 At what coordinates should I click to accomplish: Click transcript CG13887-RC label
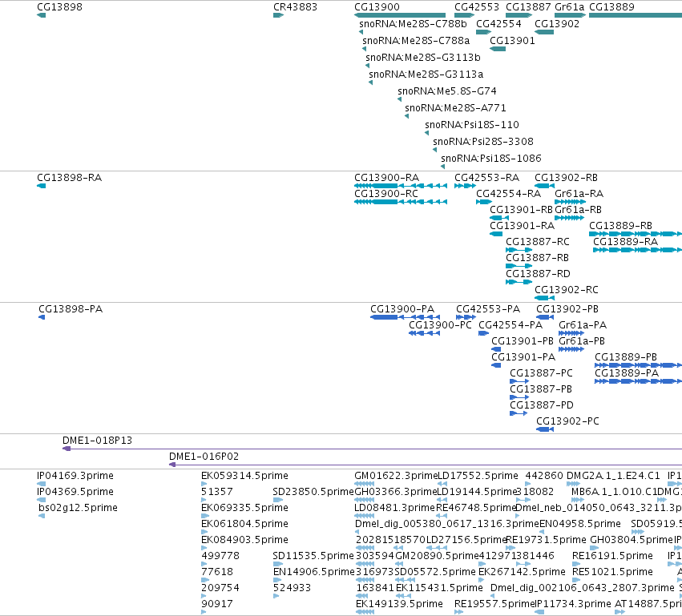pyautogui.click(x=538, y=242)
